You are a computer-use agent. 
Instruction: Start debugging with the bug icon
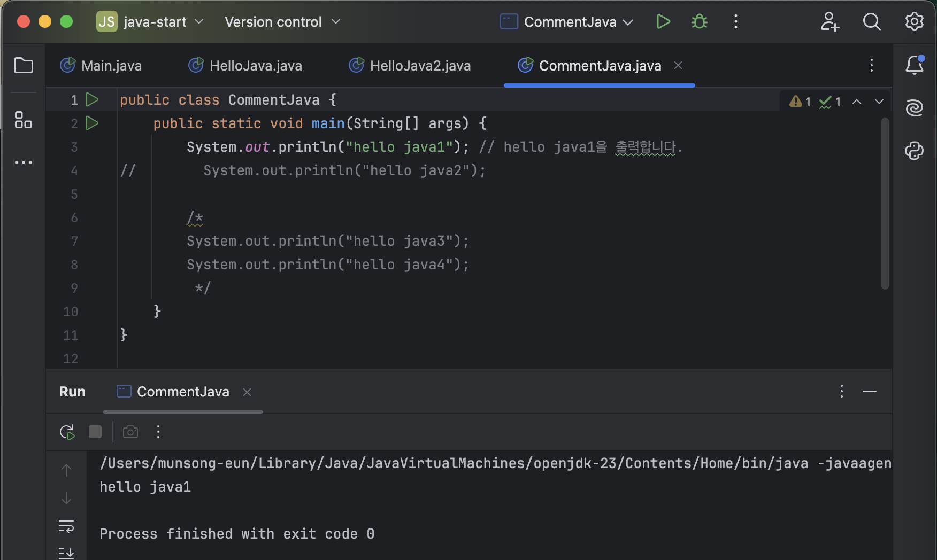tap(699, 22)
